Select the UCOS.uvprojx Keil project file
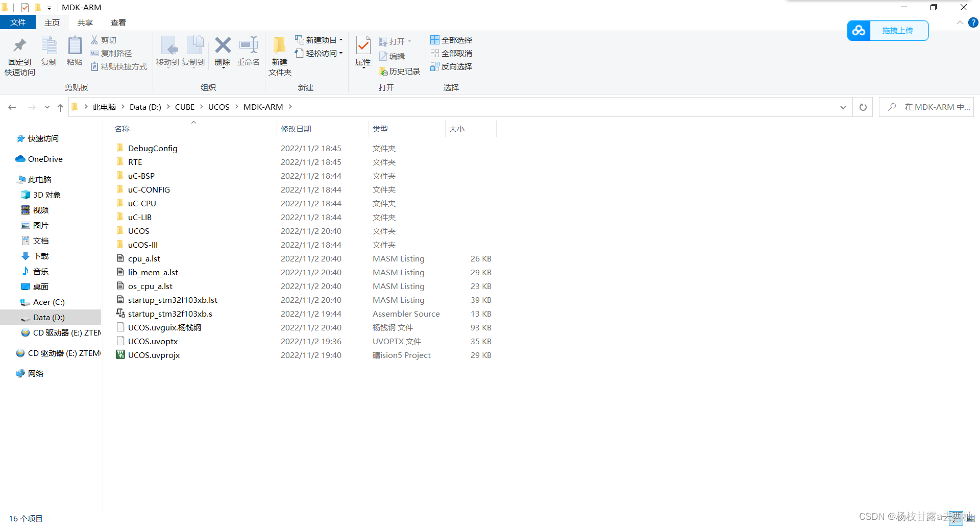This screenshot has height=526, width=980. point(154,355)
